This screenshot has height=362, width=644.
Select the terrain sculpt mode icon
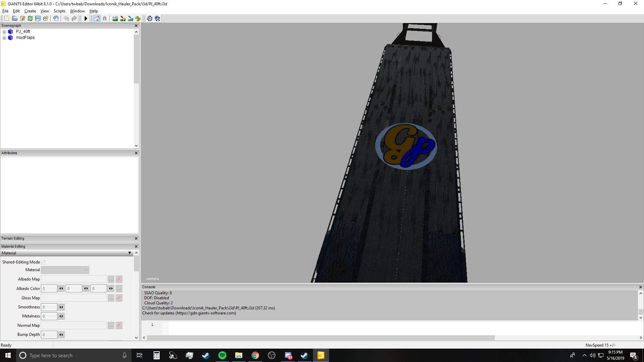click(115, 19)
